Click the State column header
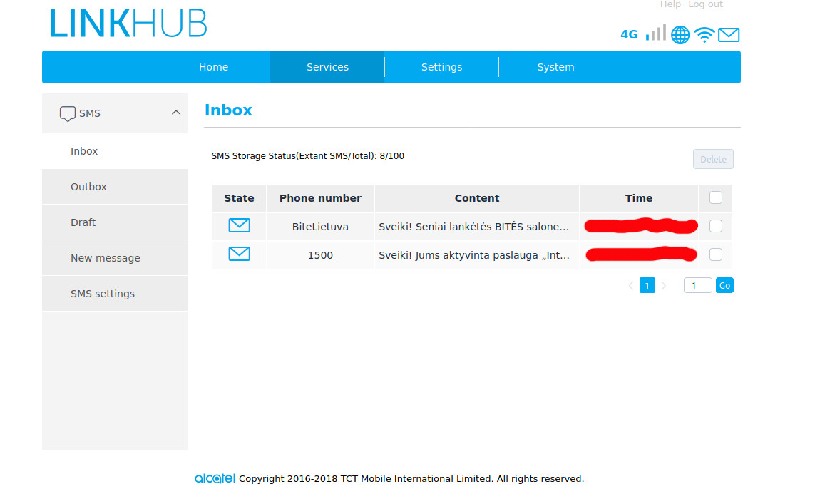 tap(239, 198)
